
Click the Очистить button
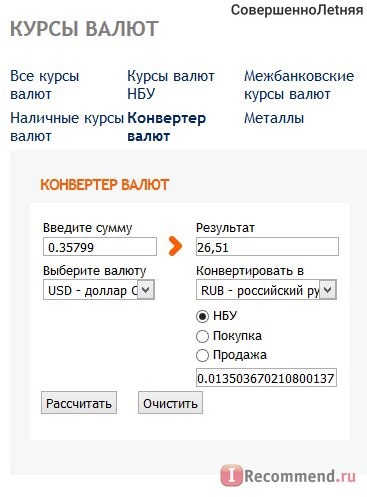(170, 403)
